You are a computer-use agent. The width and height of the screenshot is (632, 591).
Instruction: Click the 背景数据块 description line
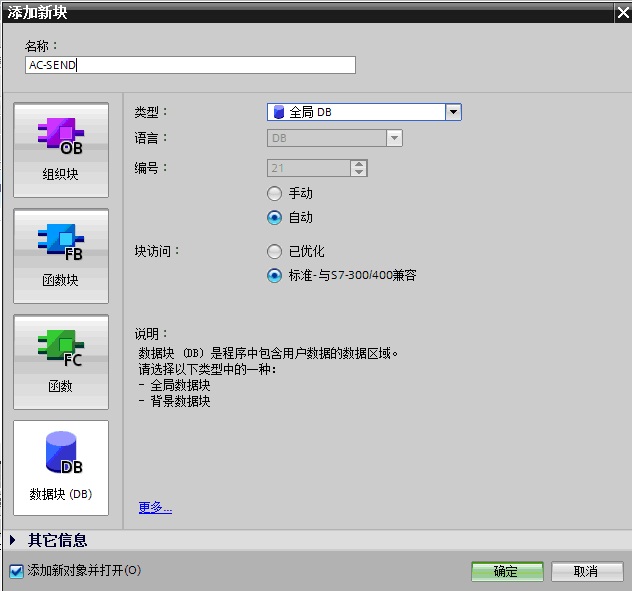(180, 401)
